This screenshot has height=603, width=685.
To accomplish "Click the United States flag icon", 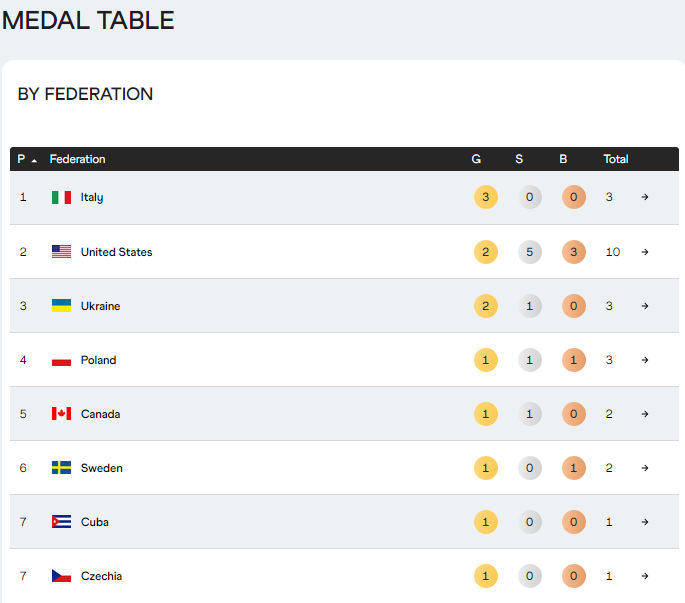I will [x=61, y=252].
